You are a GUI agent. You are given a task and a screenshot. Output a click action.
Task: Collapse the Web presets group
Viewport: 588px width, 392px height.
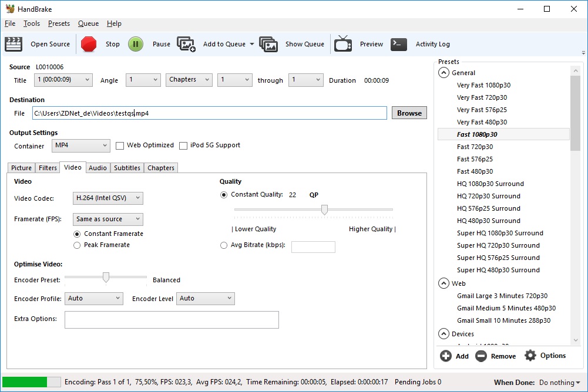click(443, 283)
